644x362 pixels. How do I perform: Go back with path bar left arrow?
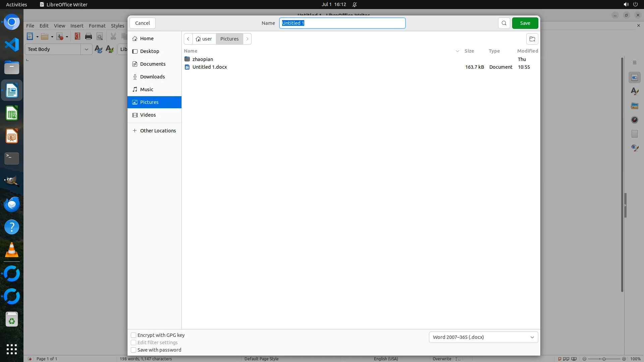(x=188, y=39)
